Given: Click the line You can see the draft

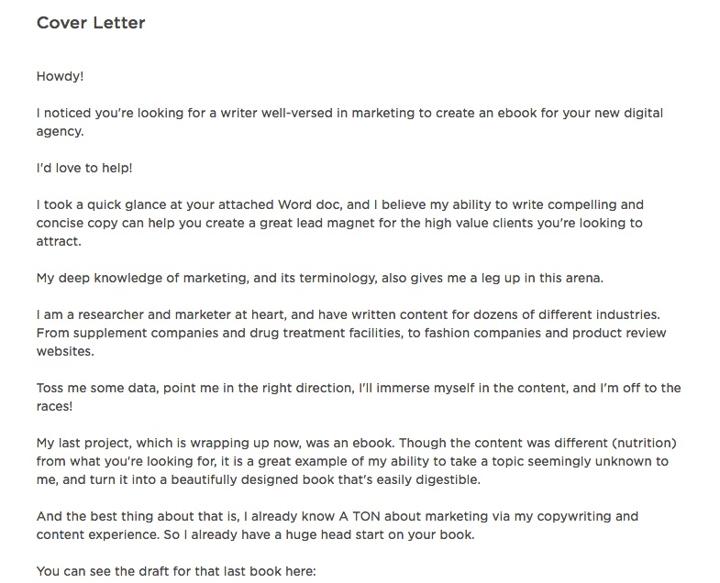Looking at the screenshot, I should click(x=176, y=572).
